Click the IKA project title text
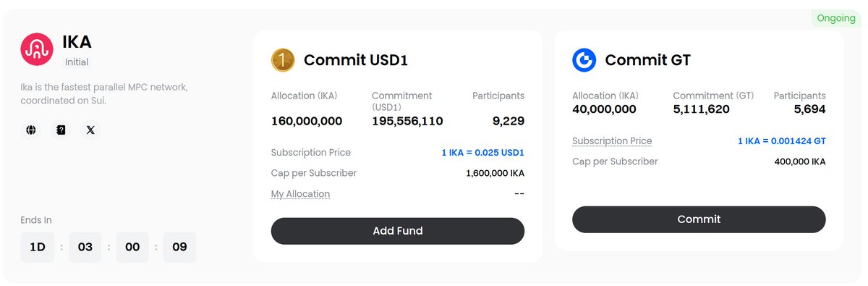This screenshot has width=868, height=286. [x=77, y=42]
